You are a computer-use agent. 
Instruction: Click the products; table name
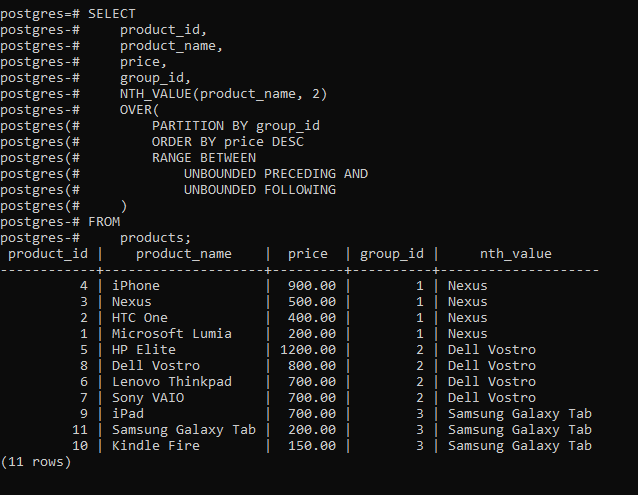click(155, 238)
